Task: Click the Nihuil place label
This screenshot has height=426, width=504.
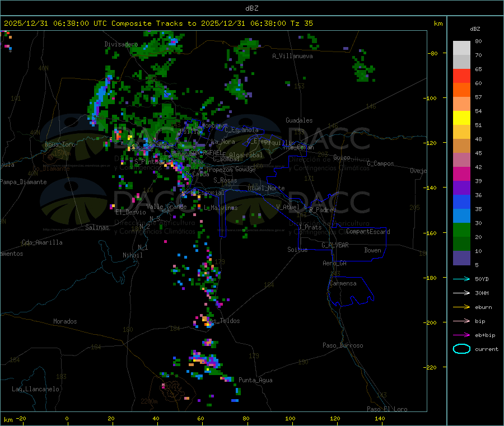Action: click(133, 255)
